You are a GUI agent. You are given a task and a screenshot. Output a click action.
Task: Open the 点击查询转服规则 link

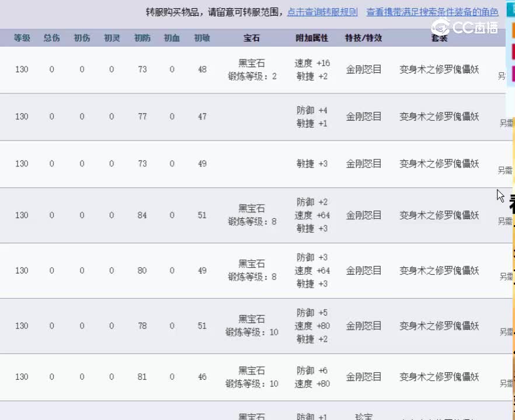[322, 12]
